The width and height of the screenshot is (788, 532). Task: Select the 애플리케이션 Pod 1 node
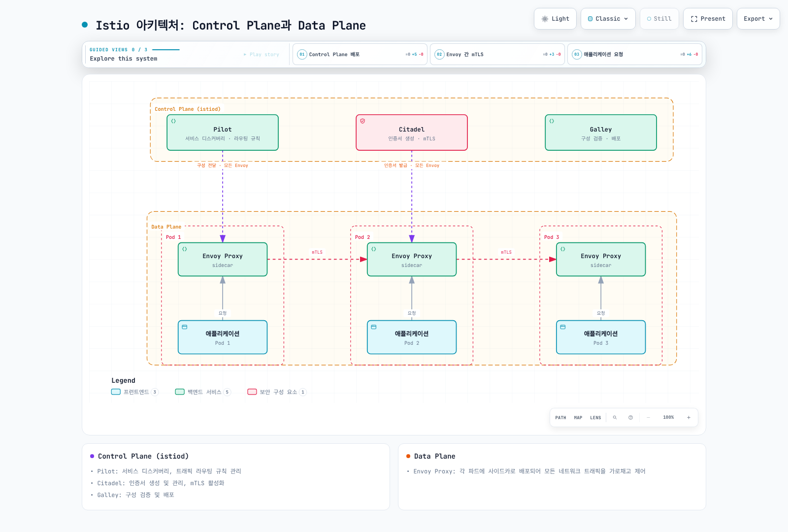223,337
